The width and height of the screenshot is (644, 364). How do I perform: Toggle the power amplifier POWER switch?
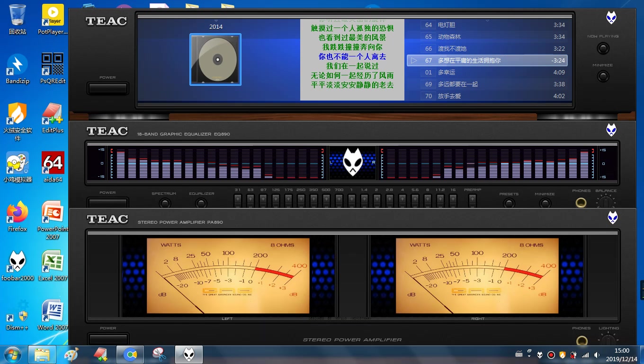point(108,338)
